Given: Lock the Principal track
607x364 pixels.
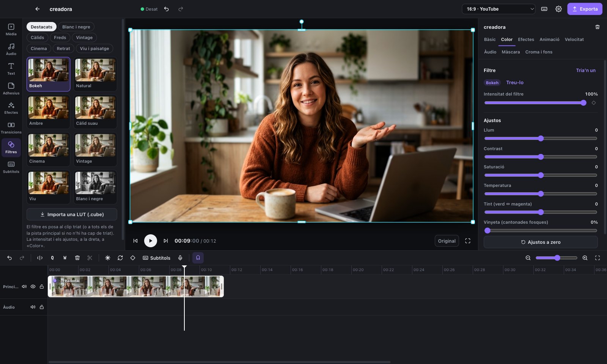Looking at the screenshot, I should pyautogui.click(x=42, y=287).
